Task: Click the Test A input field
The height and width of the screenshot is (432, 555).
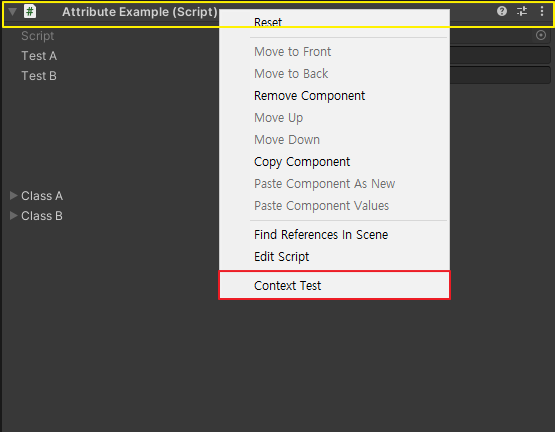Action: pos(500,56)
